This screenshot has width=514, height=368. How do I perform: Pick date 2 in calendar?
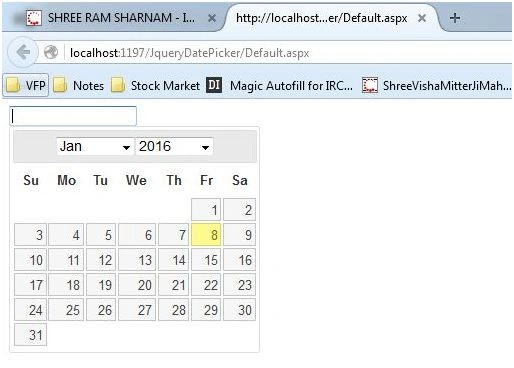tap(239, 210)
